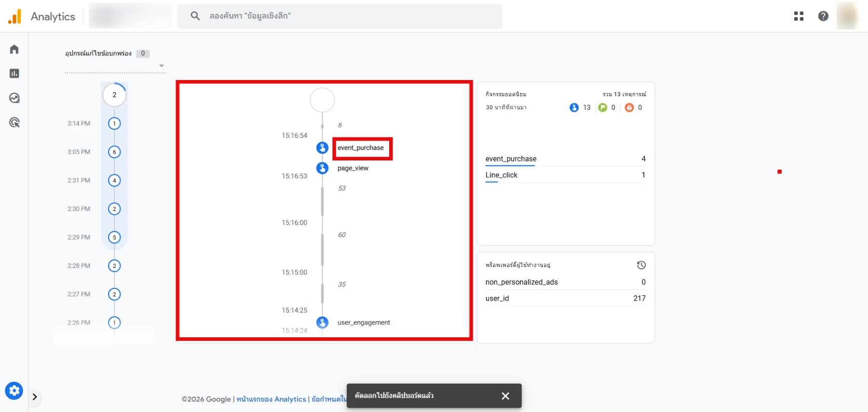Image resolution: width=868 pixels, height=412 pixels.
Task: Open the blurred property selector dropdown
Action: click(x=130, y=16)
